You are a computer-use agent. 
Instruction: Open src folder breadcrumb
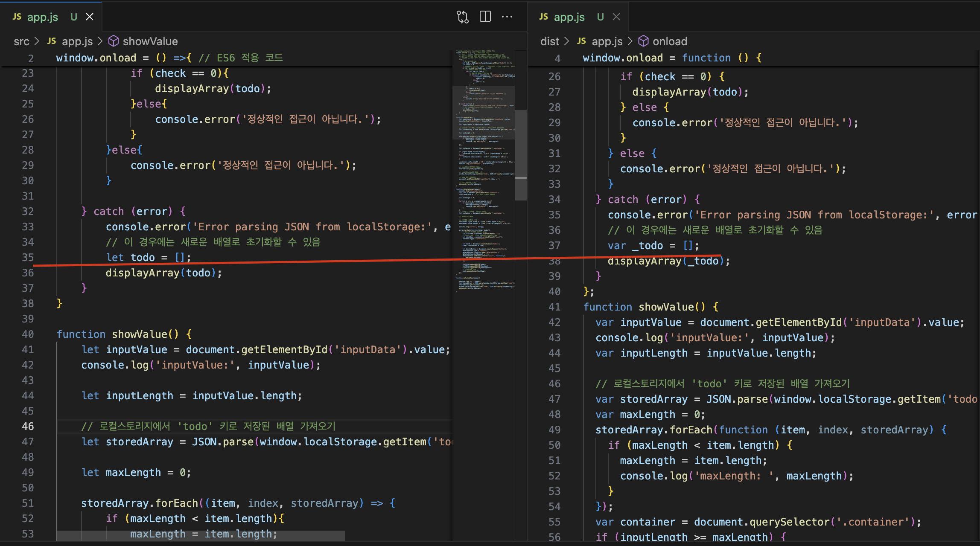(x=21, y=41)
